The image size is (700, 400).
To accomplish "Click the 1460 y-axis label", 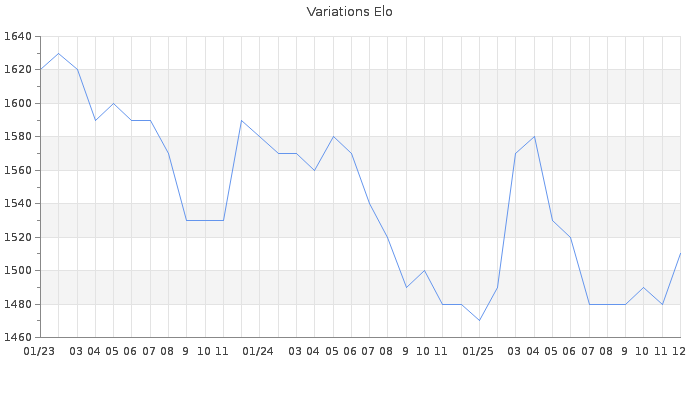I will pos(17,338).
